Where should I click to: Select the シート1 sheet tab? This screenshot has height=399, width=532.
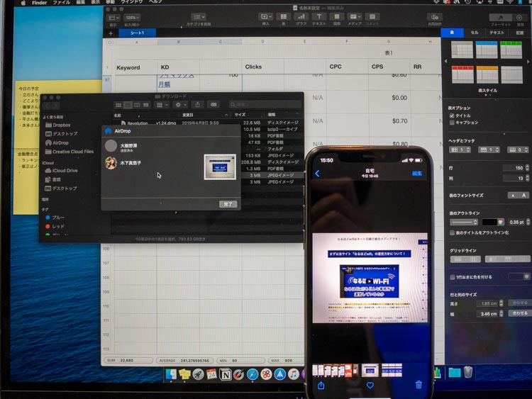click(137, 33)
